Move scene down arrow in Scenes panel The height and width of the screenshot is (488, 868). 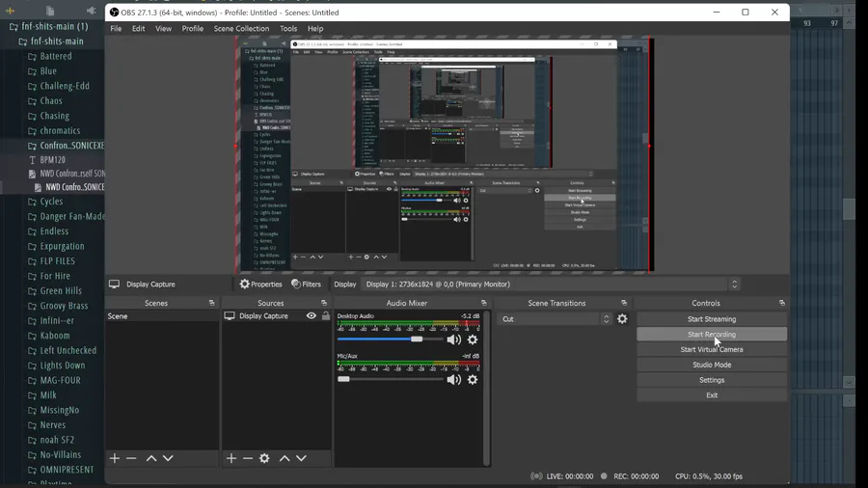pyautogui.click(x=168, y=458)
